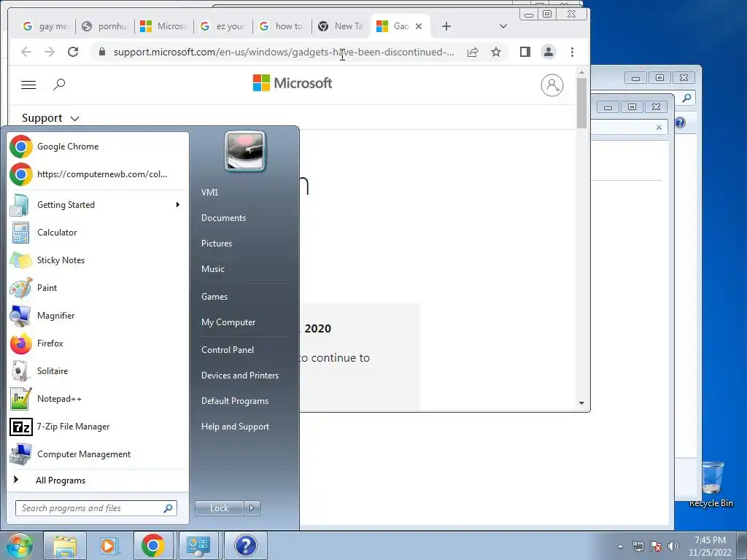The height and width of the screenshot is (560, 747).
Task: Switch to the 'how to' Chrome tab
Action: pos(282,26)
